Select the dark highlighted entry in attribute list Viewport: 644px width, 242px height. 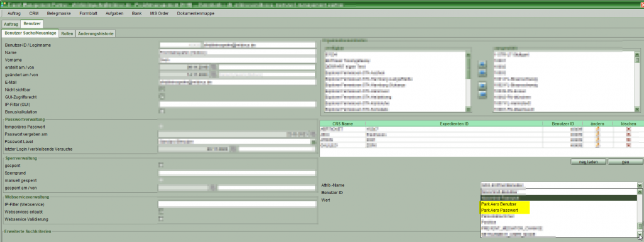tap(558, 198)
